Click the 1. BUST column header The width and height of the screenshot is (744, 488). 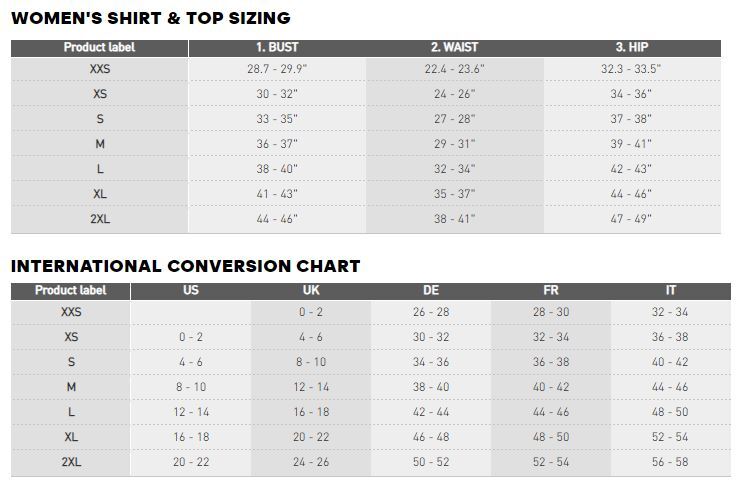[277, 47]
